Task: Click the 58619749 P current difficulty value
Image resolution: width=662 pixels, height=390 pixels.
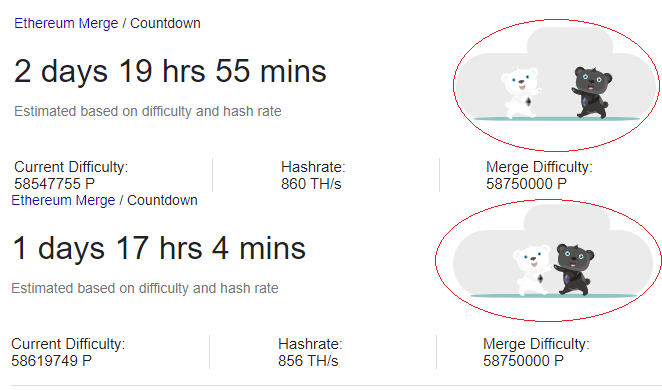Action: pyautogui.click(x=52, y=361)
